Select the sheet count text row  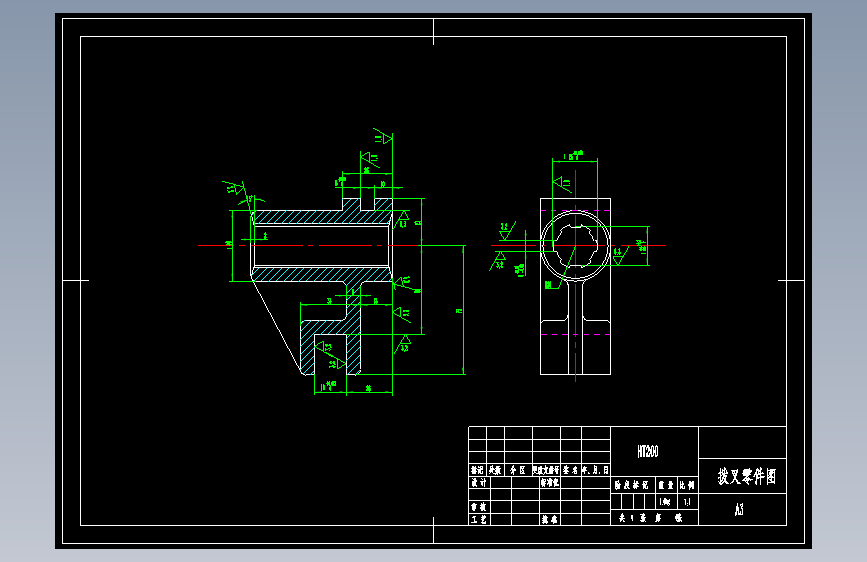pyautogui.click(x=650, y=518)
